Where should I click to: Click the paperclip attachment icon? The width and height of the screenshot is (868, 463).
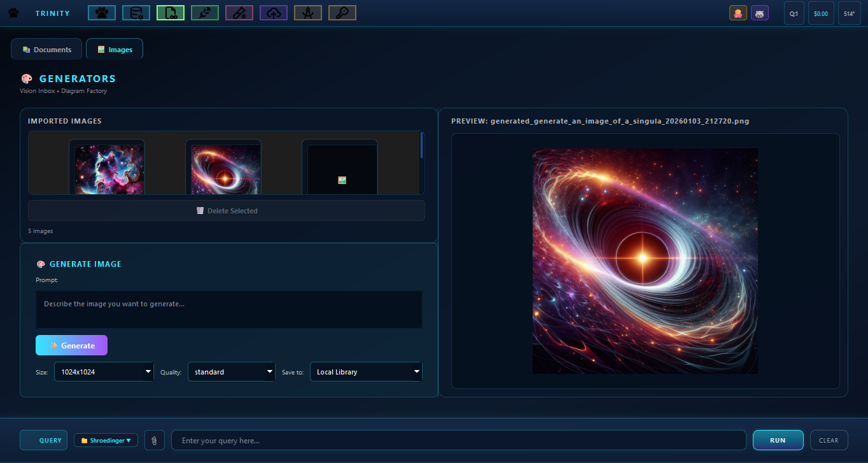[x=155, y=439]
